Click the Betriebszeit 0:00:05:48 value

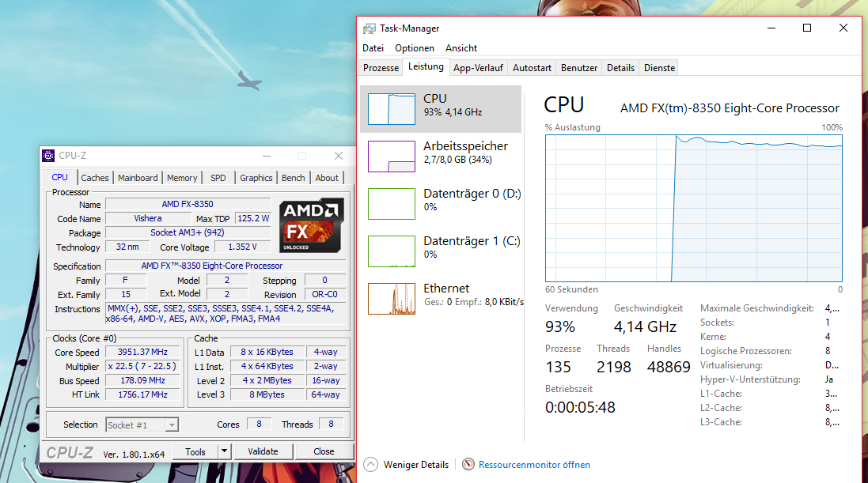pos(580,408)
